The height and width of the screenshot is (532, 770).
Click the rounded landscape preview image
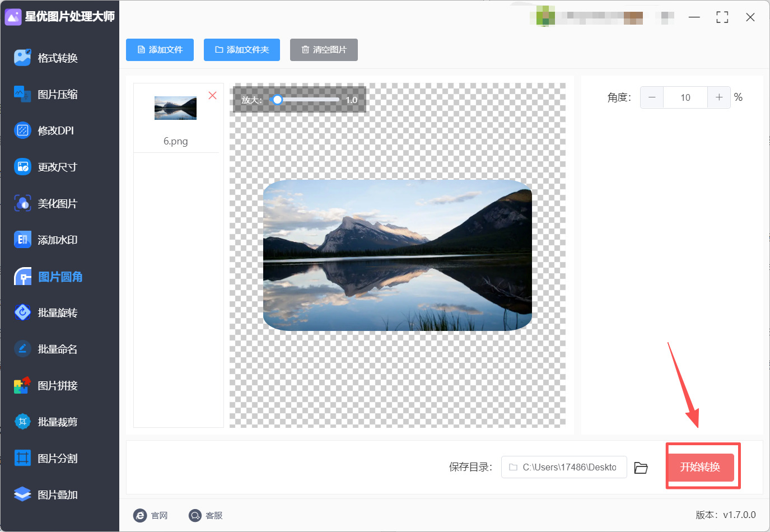coord(398,255)
